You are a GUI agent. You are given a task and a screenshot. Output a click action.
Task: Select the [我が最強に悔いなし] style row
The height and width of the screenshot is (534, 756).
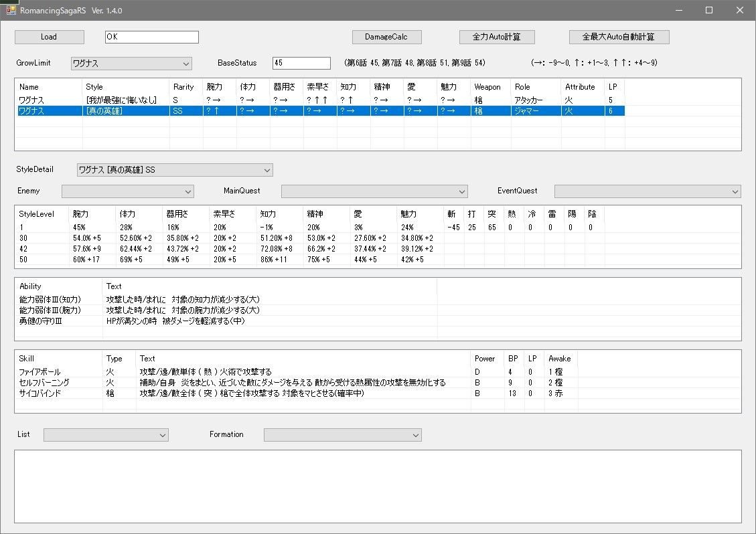point(321,100)
